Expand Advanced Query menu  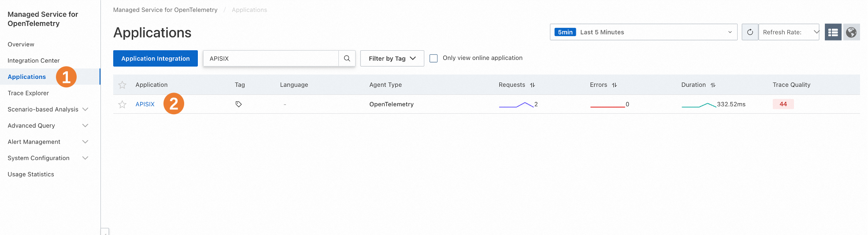(x=48, y=126)
